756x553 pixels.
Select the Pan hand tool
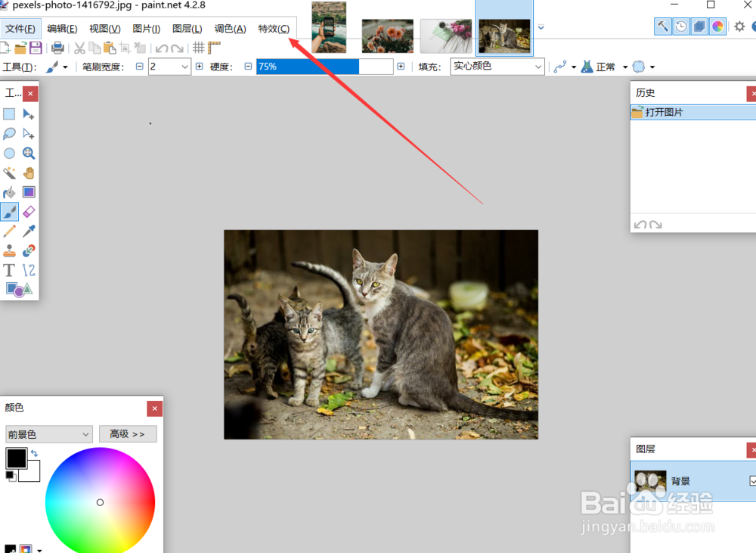tap(29, 172)
